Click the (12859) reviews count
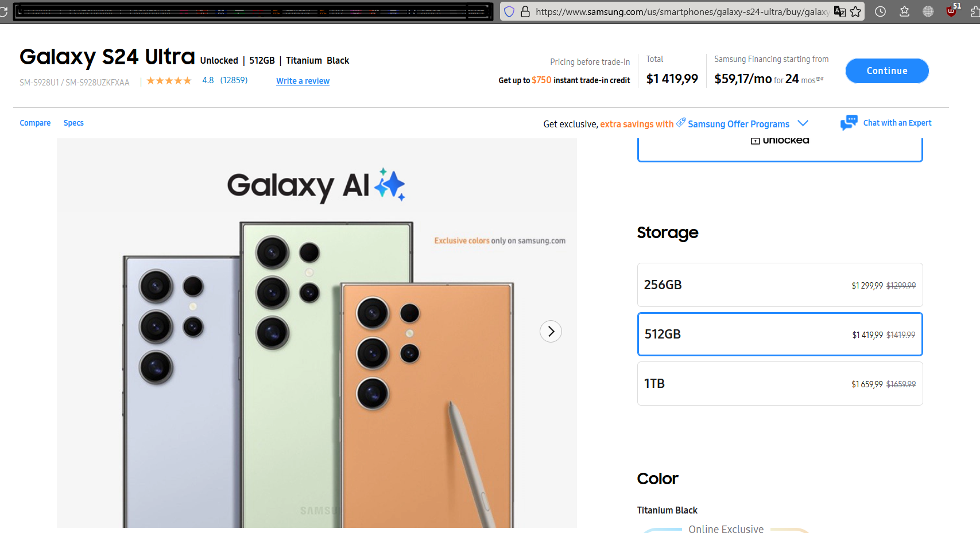Image resolution: width=980 pixels, height=533 pixels. (x=234, y=80)
